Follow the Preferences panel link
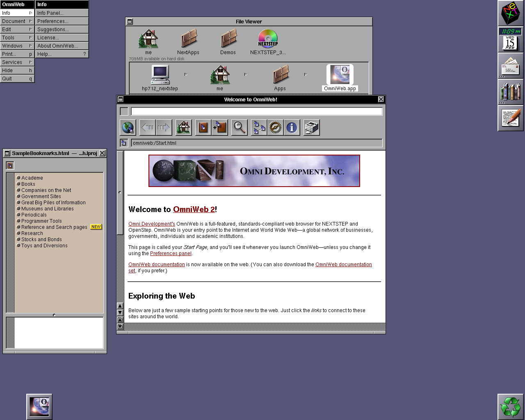 (x=171, y=253)
